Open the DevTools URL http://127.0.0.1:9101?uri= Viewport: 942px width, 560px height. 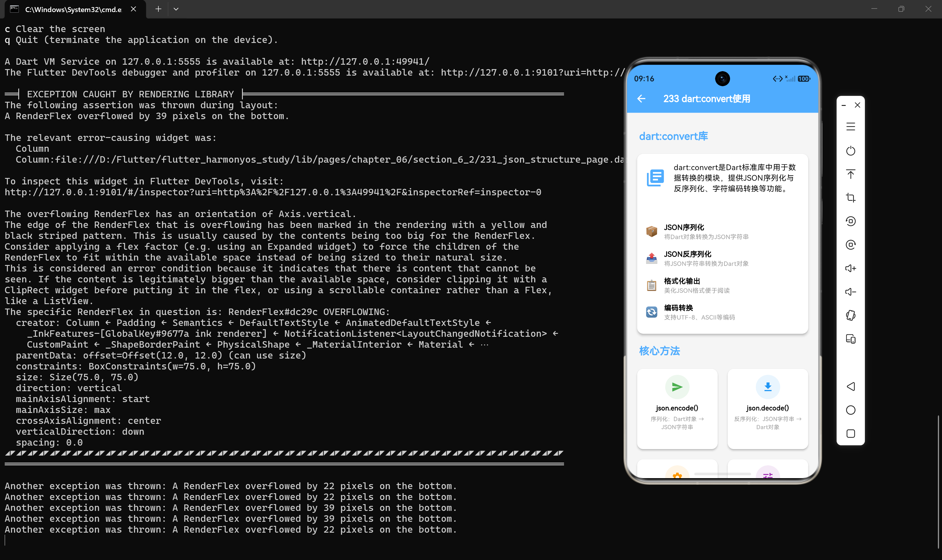(x=533, y=72)
